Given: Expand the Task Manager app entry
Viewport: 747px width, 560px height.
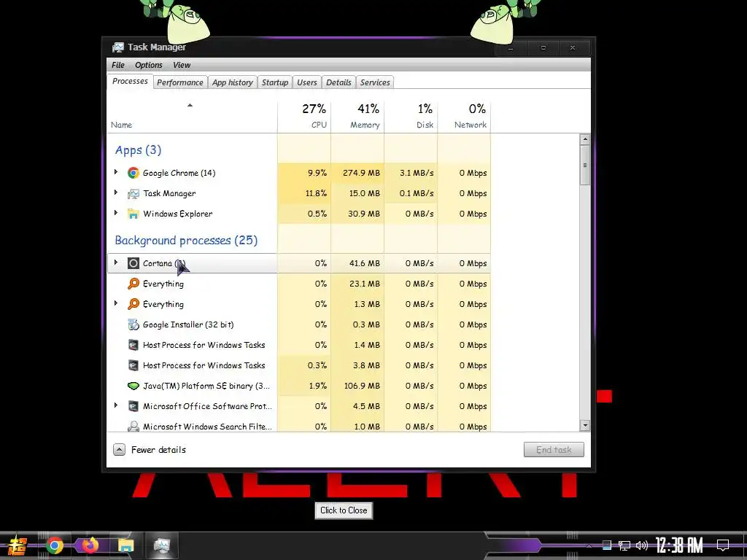Looking at the screenshot, I should click(116, 192).
